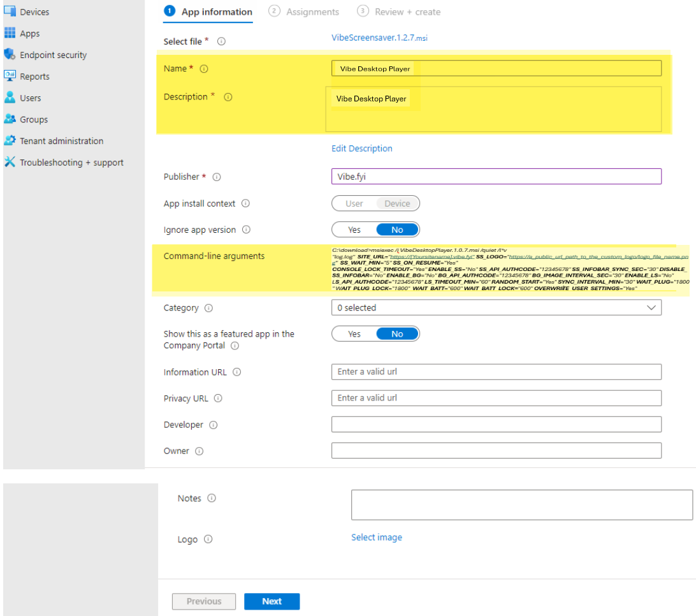Set App install context to Device
Viewport: 696px width, 616px height.
pyautogui.click(x=397, y=203)
